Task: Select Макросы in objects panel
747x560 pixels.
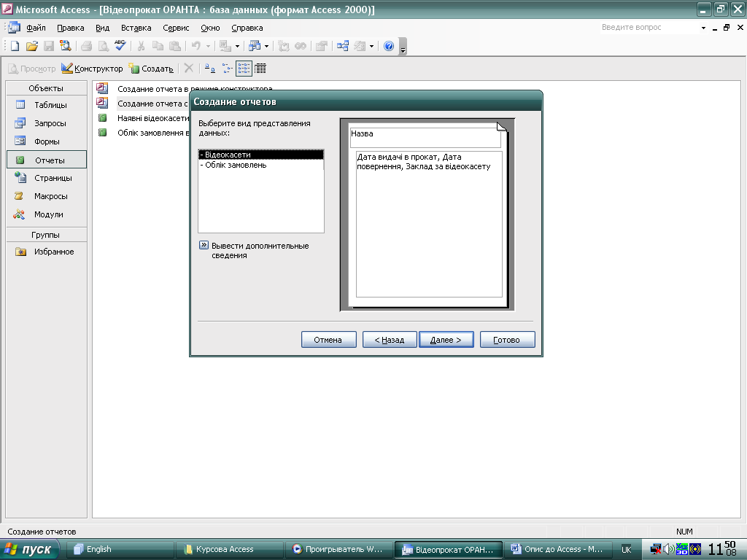Action: click(x=46, y=195)
